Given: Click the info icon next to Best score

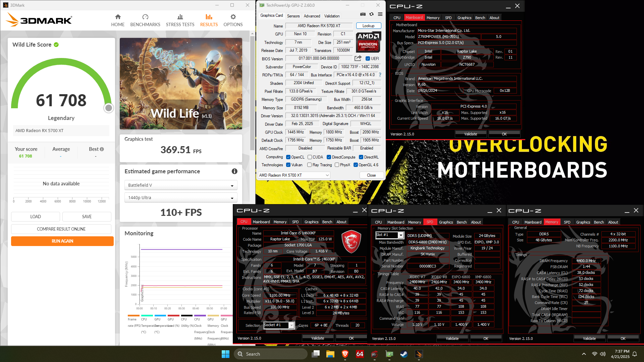Looking at the screenshot, I should [x=102, y=149].
